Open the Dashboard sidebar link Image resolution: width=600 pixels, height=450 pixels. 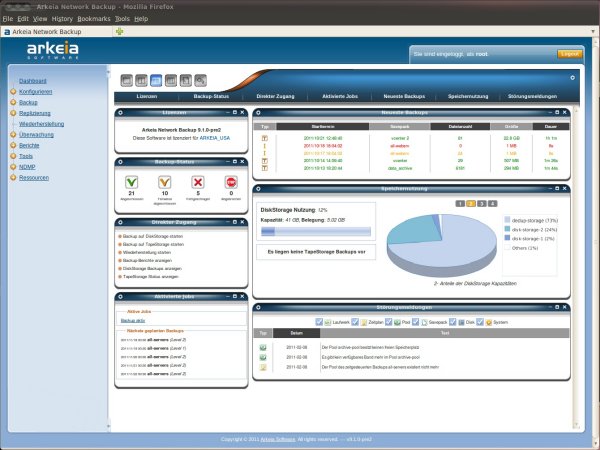pos(33,81)
